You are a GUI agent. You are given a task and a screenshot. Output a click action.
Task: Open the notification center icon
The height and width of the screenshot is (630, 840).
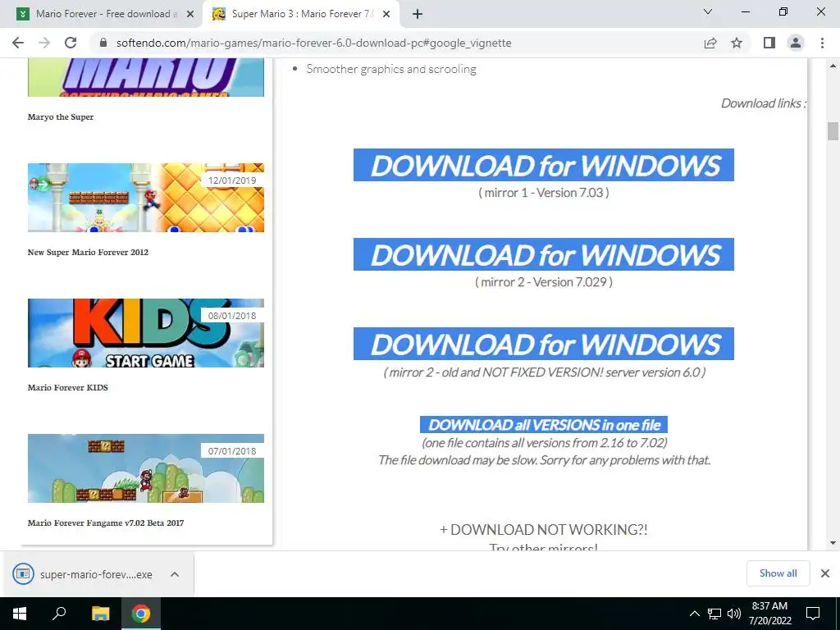pyautogui.click(x=813, y=614)
